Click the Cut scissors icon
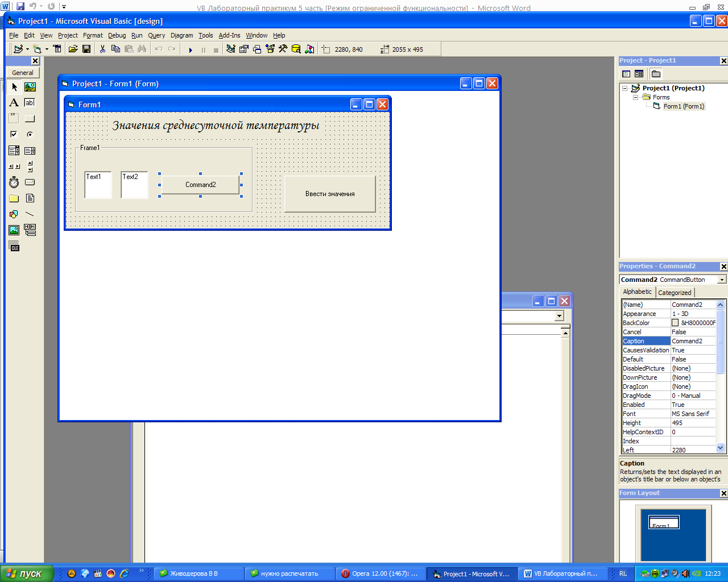 (x=102, y=49)
